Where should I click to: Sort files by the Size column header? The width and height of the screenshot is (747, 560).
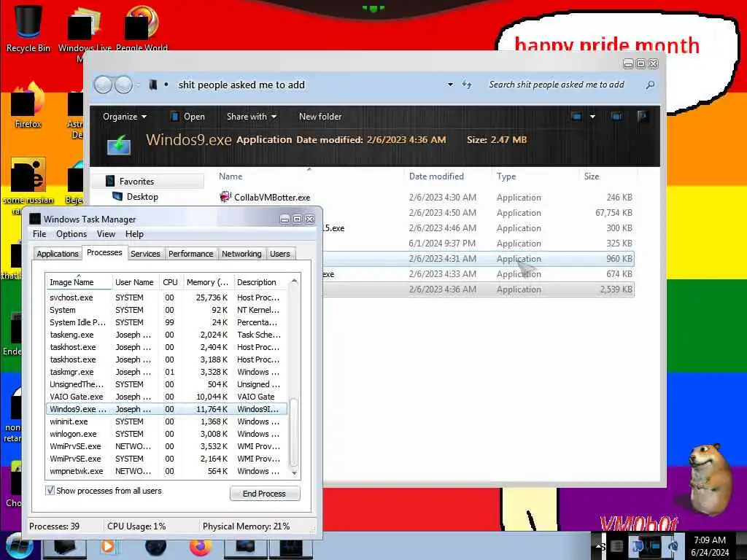608,176
